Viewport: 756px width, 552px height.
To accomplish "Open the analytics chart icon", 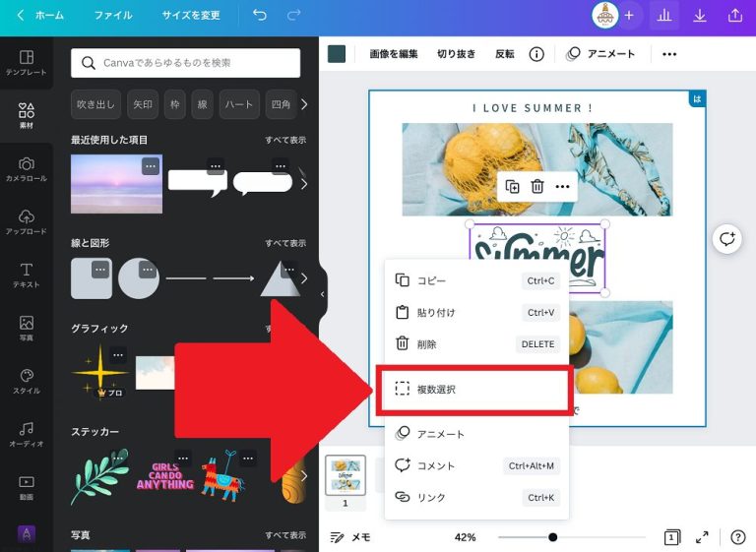I will (664, 16).
